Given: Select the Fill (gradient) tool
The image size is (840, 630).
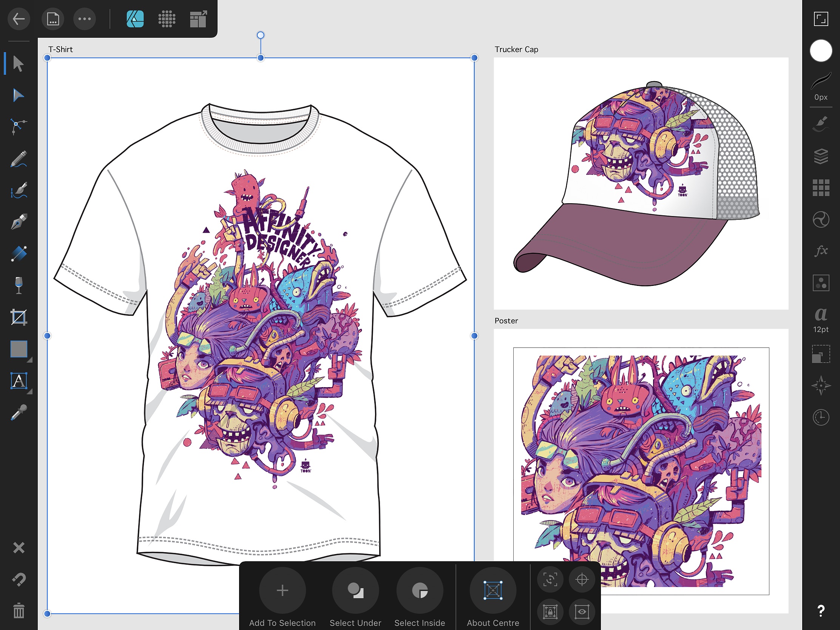Looking at the screenshot, I should (18, 254).
